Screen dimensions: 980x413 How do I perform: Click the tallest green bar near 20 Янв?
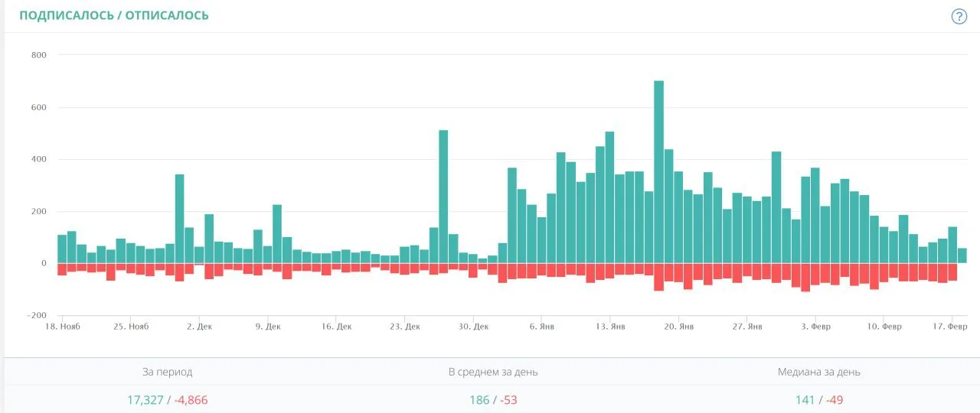pos(658,172)
